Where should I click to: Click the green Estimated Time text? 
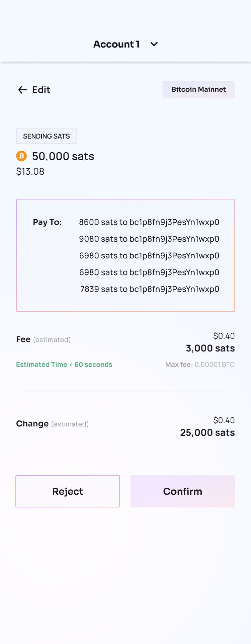[x=64, y=365]
